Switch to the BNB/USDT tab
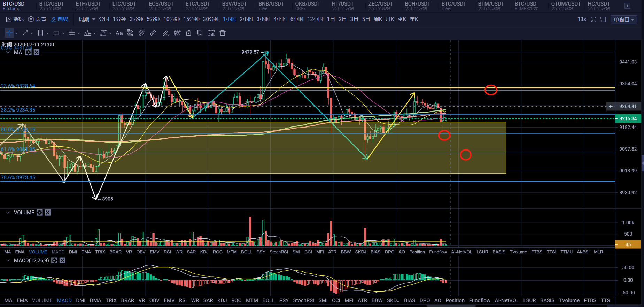The image size is (644, 307). pyautogui.click(x=271, y=6)
